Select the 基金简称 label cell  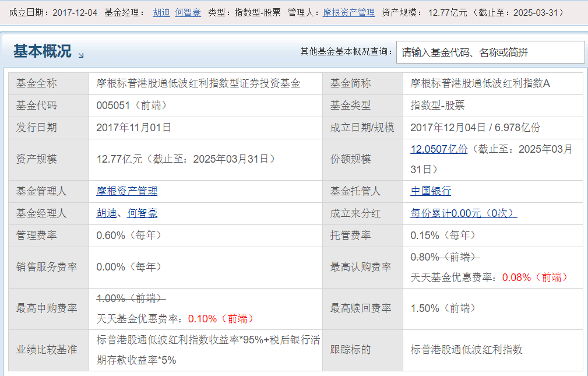click(x=362, y=83)
